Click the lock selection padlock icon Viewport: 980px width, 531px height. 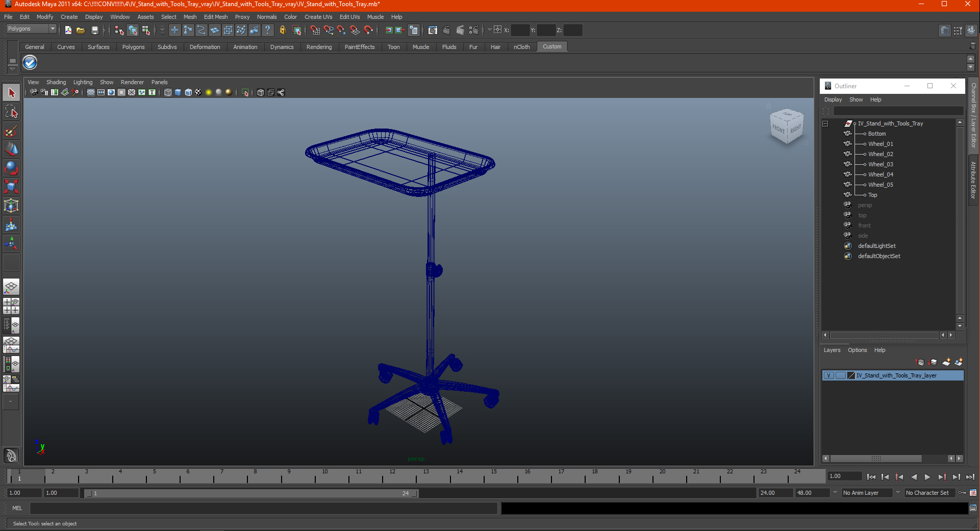(x=283, y=30)
